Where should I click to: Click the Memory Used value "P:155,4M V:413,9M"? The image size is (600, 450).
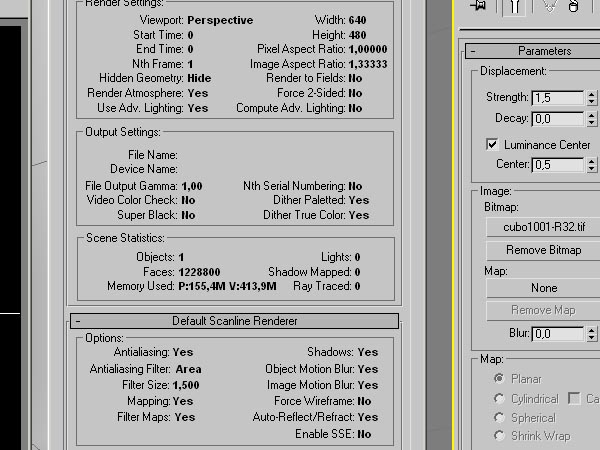point(227,286)
